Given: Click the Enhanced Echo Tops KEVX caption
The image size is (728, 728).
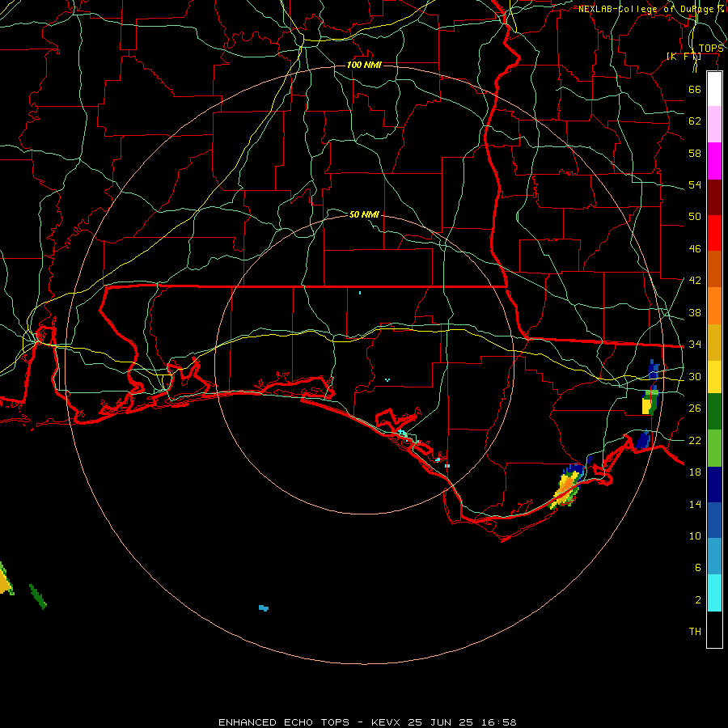Looking at the screenshot, I should 367,722.
